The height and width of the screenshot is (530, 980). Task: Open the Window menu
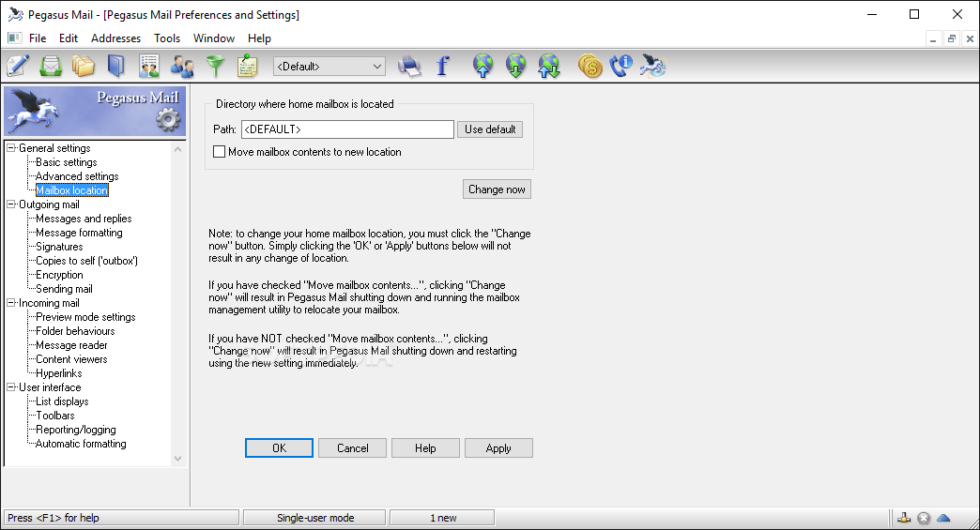214,38
